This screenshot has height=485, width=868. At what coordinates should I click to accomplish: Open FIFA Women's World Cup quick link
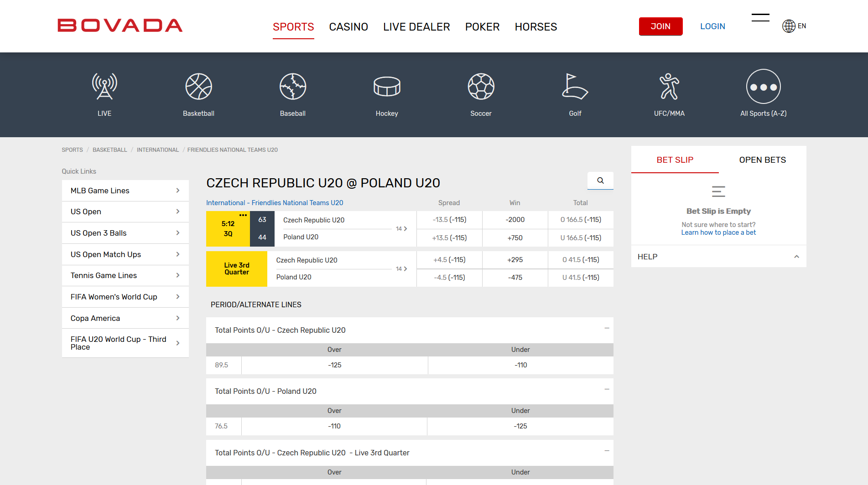[x=125, y=297]
